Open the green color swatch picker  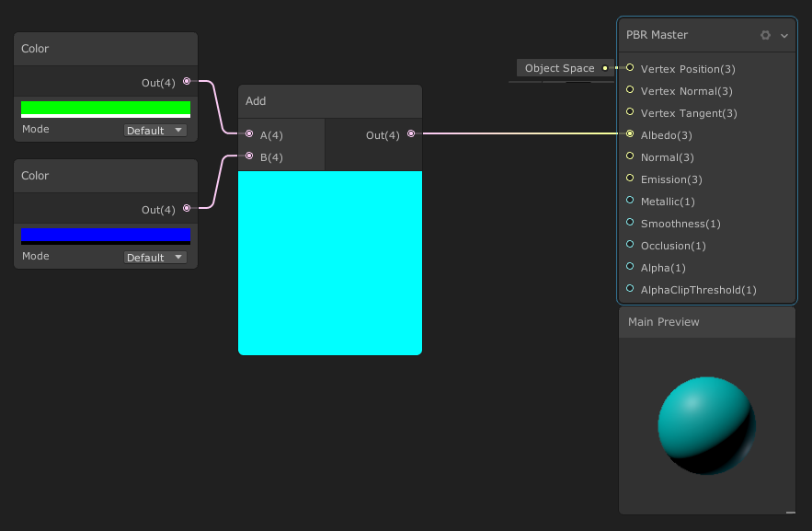tap(105, 108)
